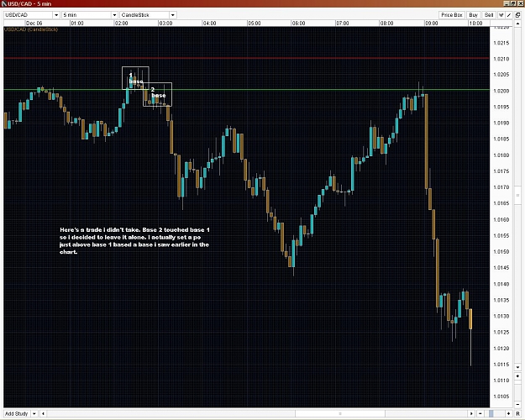The image size is (525, 420).
Task: Click the vertical scrollbar up arrow
Action: pos(517,24)
